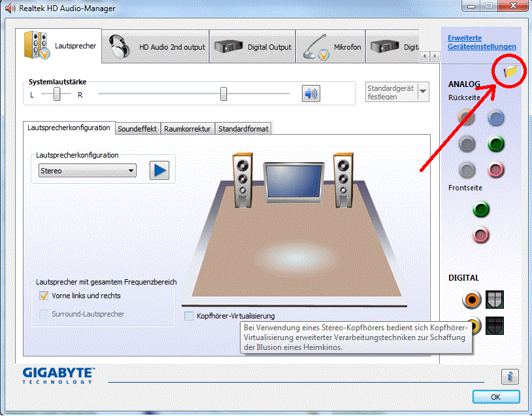This screenshot has width=532, height=416.
Task: Click the mute speaker volume icon
Action: coord(310,94)
